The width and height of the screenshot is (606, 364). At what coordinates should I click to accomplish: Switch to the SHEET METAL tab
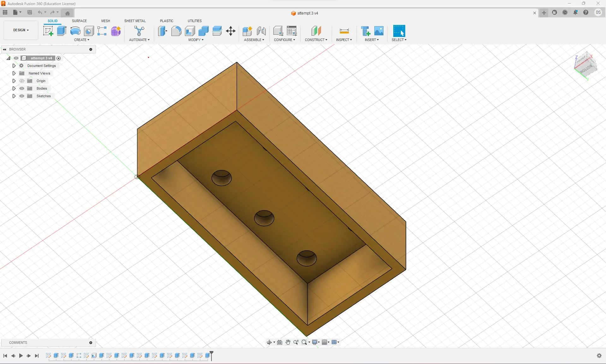click(135, 21)
